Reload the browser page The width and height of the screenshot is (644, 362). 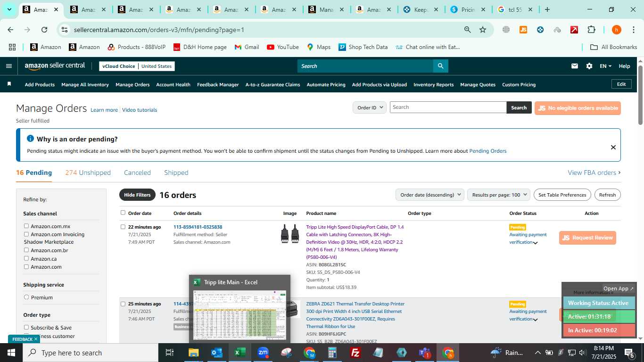44,30
